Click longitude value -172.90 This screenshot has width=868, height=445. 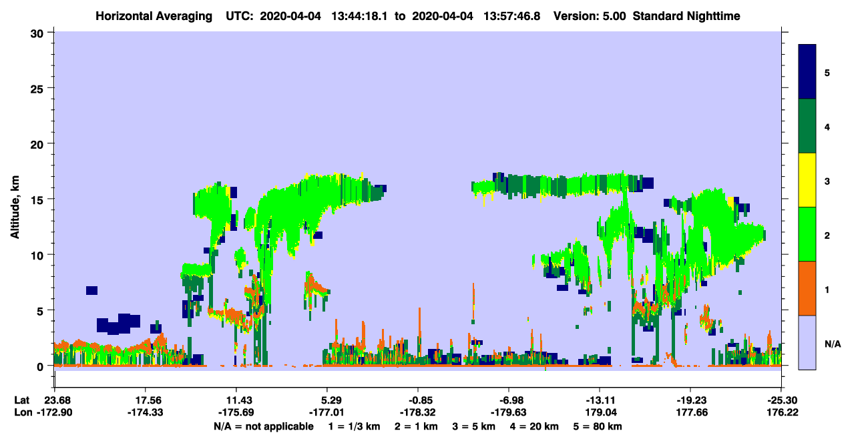point(54,413)
